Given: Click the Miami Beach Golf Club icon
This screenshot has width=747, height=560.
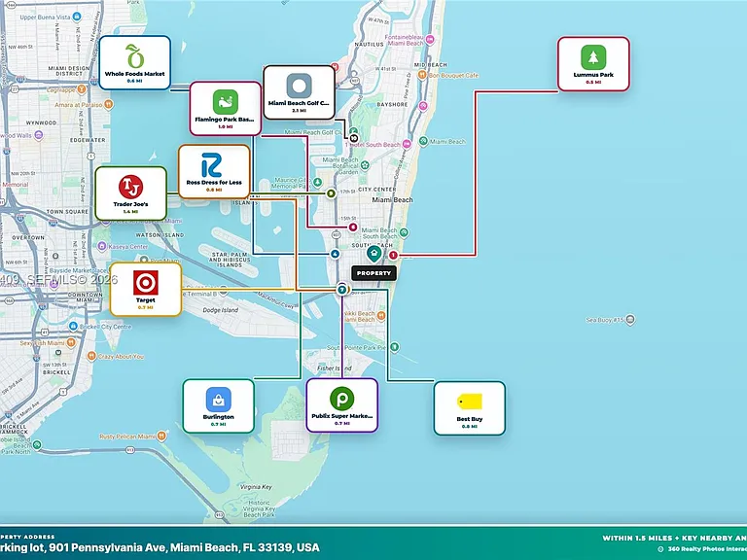Looking at the screenshot, I should pyautogui.click(x=299, y=87).
